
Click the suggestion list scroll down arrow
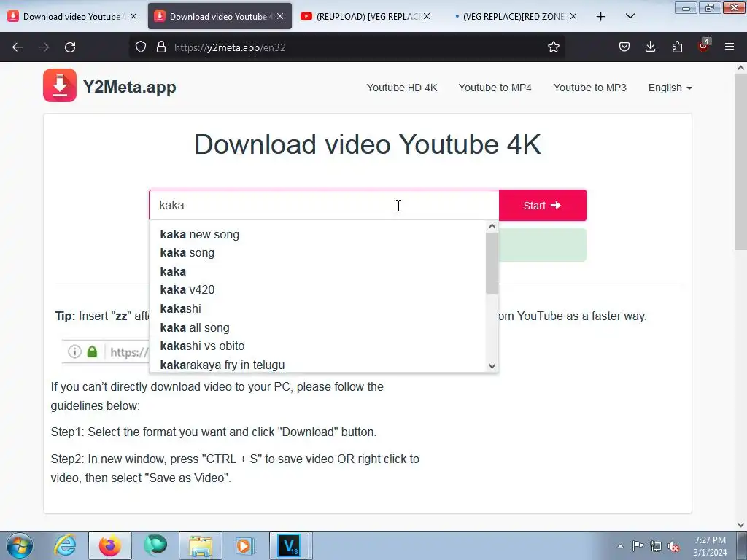[x=492, y=366]
